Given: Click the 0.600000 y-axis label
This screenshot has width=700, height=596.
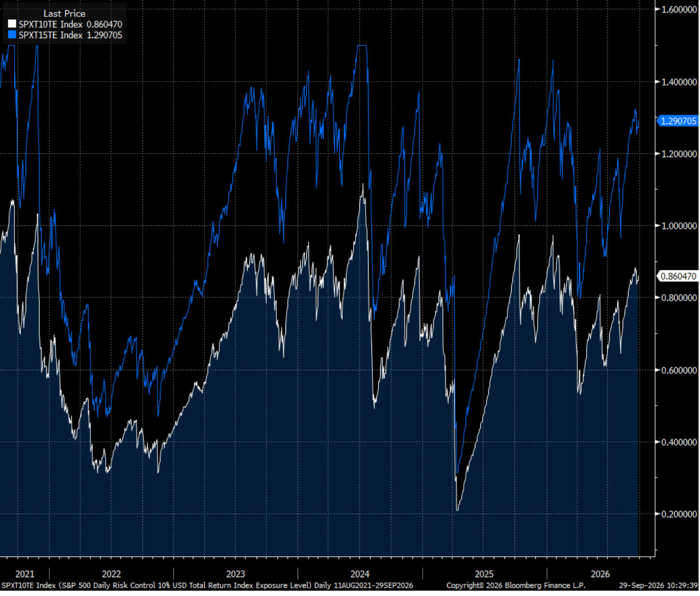Looking at the screenshot, I should tap(679, 370).
